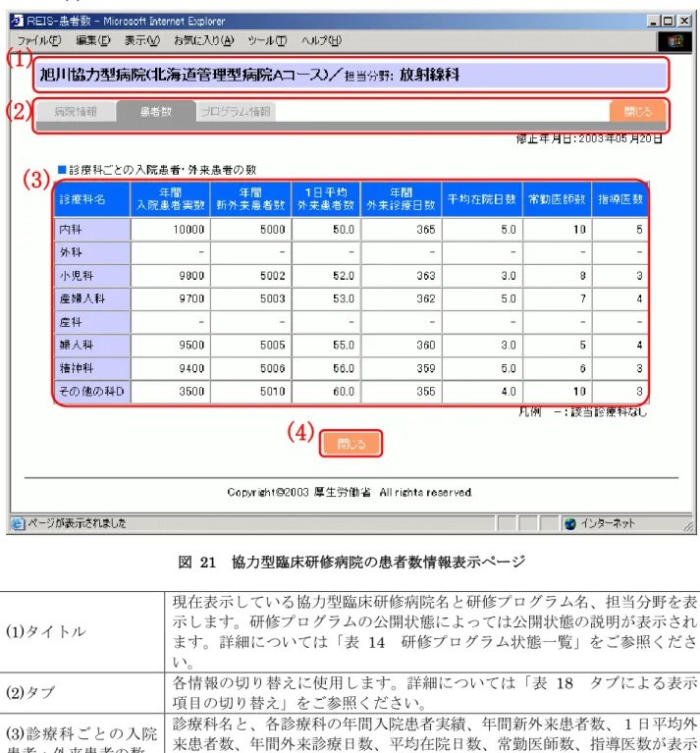Close the Internet Explorer window
The height and width of the screenshot is (753, 700).
(684, 21)
